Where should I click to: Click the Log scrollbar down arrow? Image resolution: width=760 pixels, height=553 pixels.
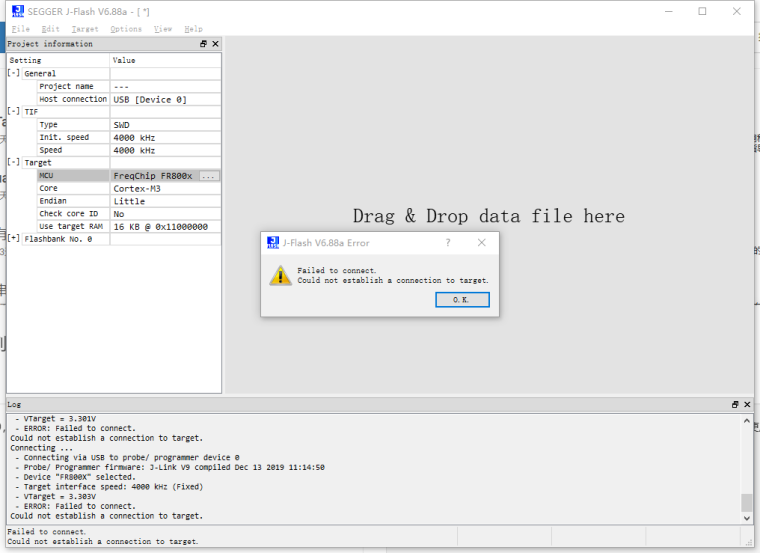tap(746, 518)
